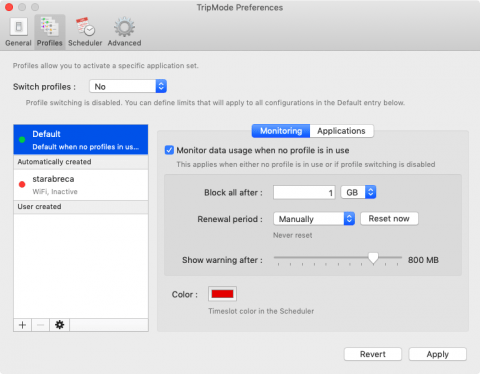The width and height of the screenshot is (480, 374).
Task: Open the red timeslot color well
Action: [222, 294]
